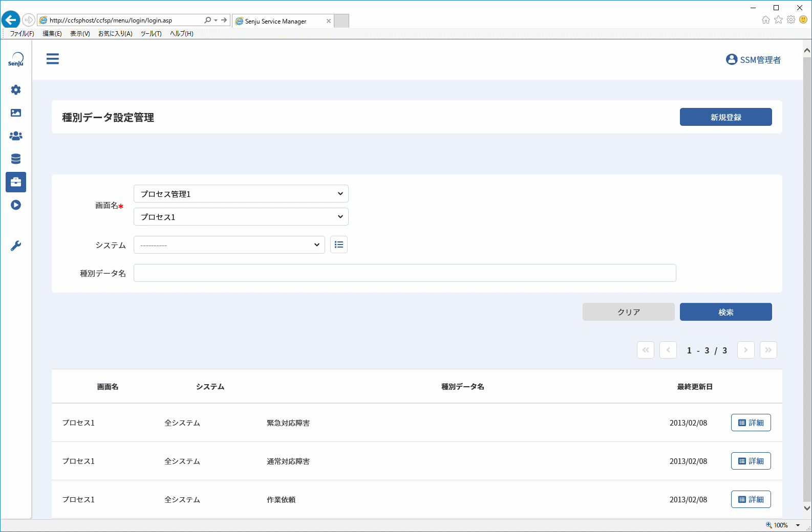Open the gear settings sidebar icon

coord(16,90)
